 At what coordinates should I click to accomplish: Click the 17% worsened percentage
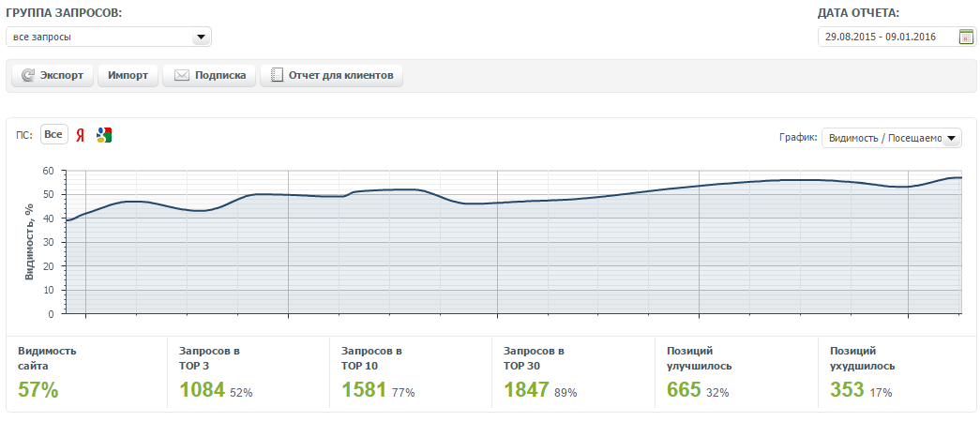(x=881, y=393)
